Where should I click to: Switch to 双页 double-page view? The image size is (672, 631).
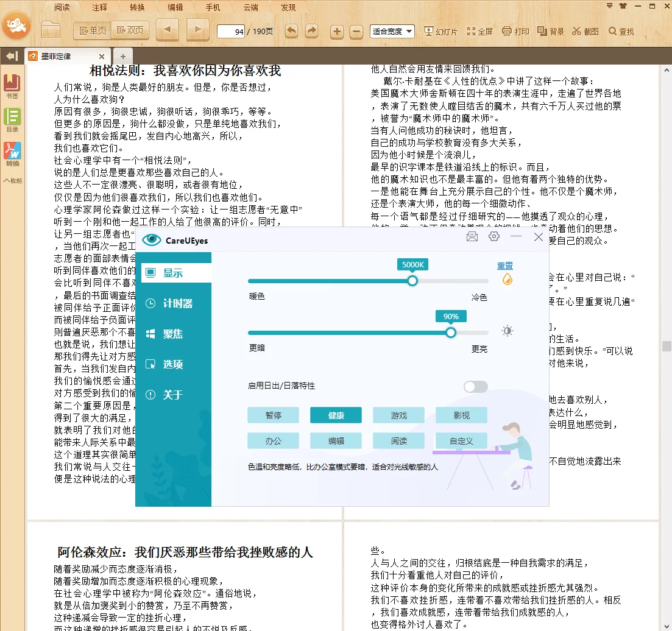(130, 30)
